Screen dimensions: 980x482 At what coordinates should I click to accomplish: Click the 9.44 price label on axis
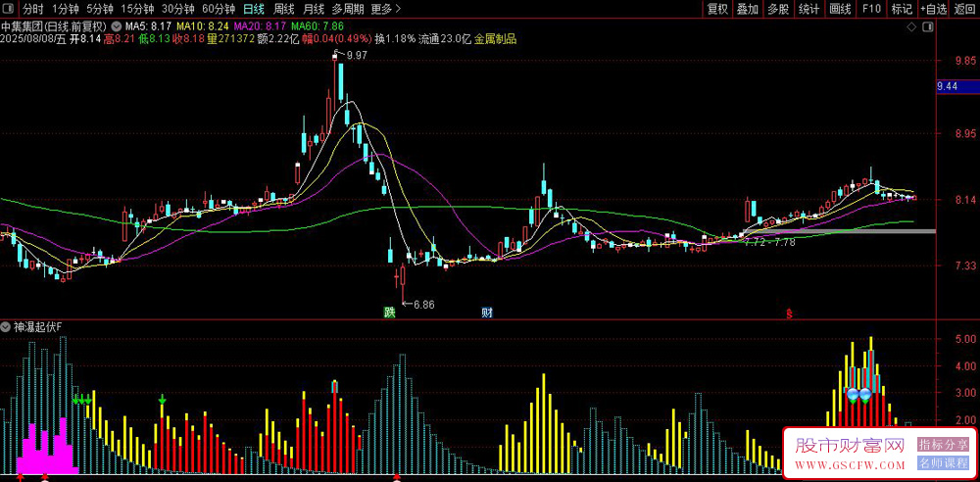point(947,87)
